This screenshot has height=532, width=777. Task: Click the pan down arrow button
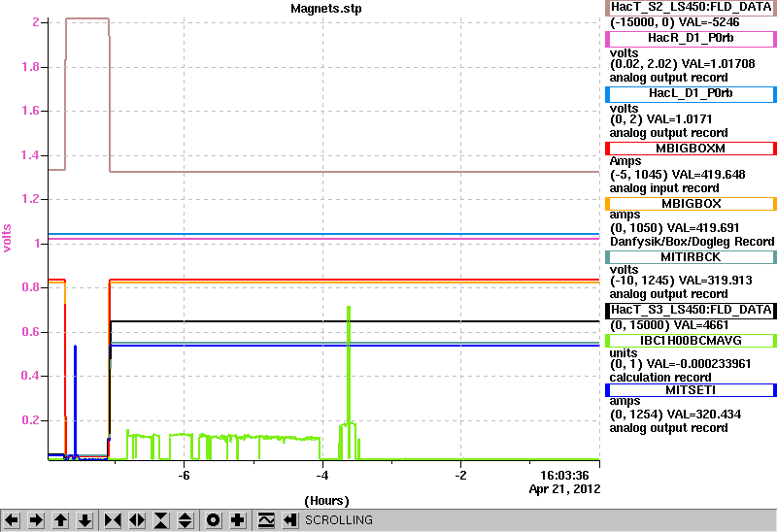coord(84,520)
